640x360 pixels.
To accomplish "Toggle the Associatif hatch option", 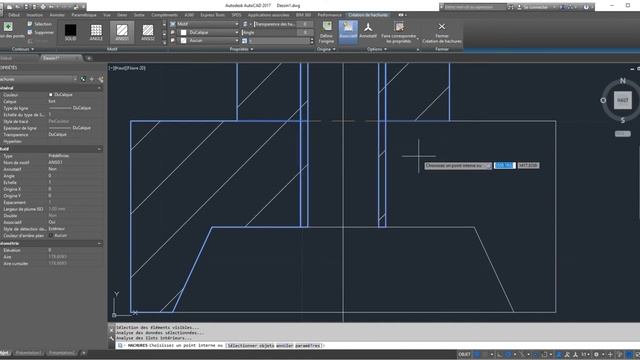I will [348, 31].
